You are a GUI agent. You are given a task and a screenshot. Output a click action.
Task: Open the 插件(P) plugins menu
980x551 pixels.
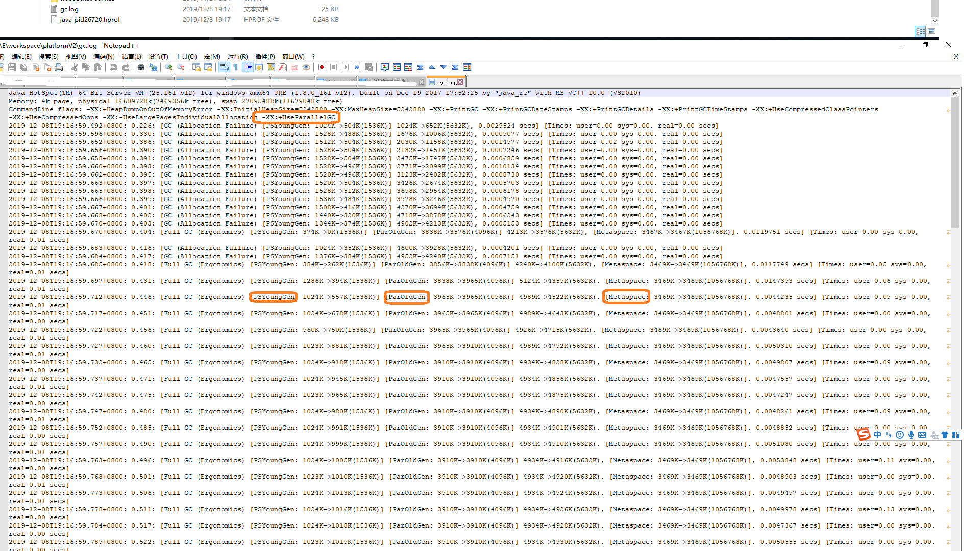(264, 57)
